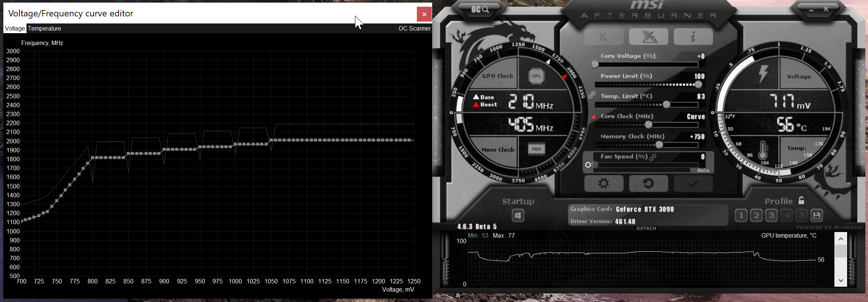Click the MSI jet logo button
The image size is (868, 302).
coord(648,36)
